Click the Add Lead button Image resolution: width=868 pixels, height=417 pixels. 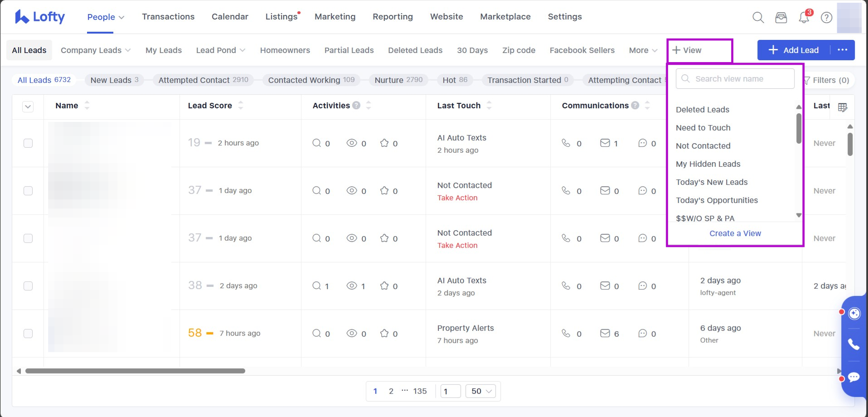click(x=794, y=50)
